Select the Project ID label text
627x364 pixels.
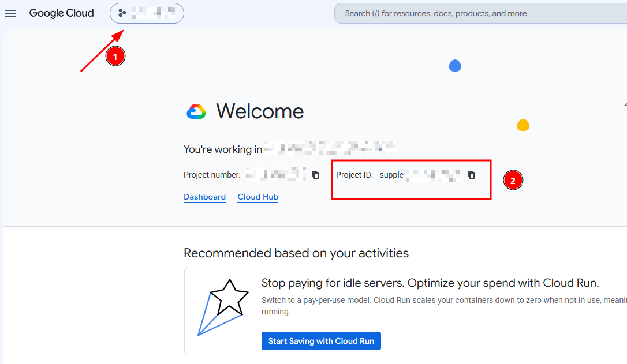point(354,175)
